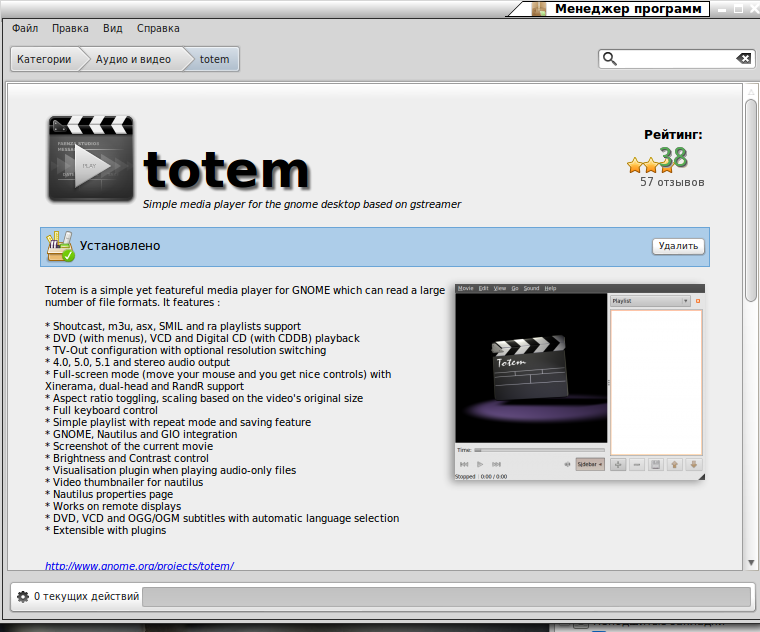Click the scrollbar up arrow
Image resolution: width=760 pixels, height=632 pixels.
750,90
